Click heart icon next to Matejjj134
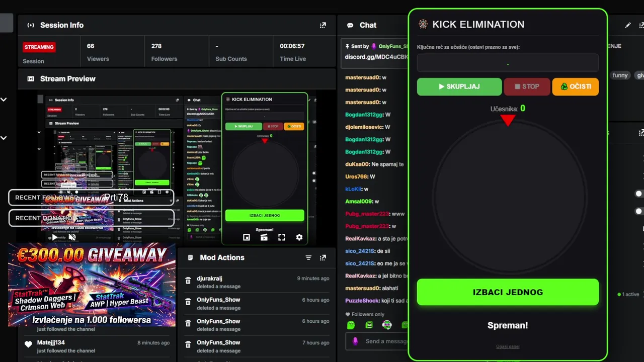The image size is (644, 362). pos(28,344)
